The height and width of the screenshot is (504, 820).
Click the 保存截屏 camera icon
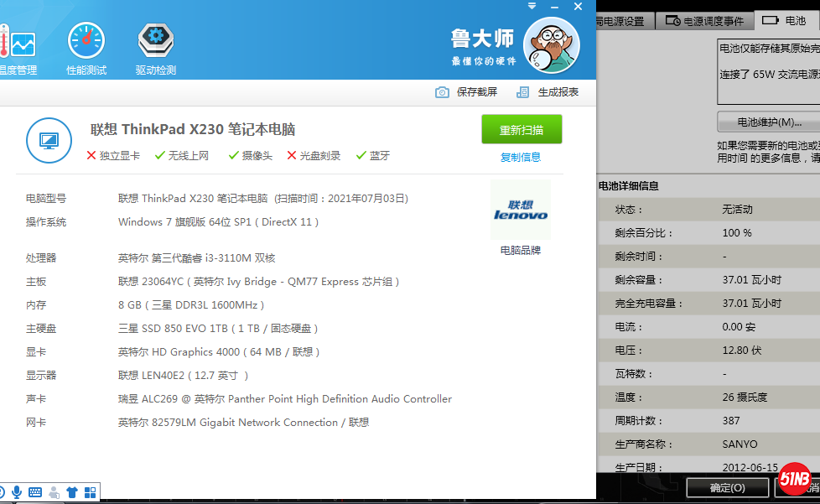pyautogui.click(x=442, y=92)
